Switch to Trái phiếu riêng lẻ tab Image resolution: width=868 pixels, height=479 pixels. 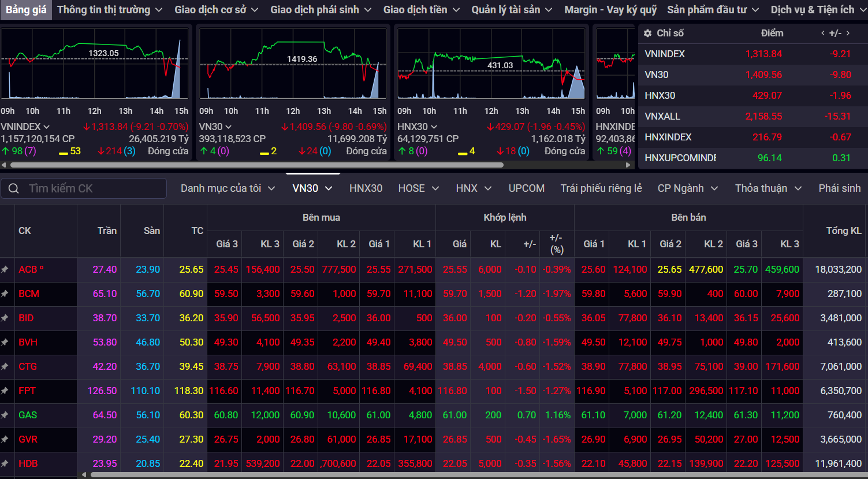point(601,188)
